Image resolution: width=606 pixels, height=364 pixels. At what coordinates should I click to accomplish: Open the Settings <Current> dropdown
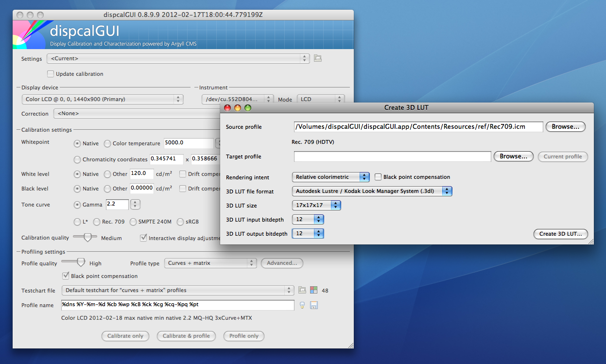(x=178, y=58)
